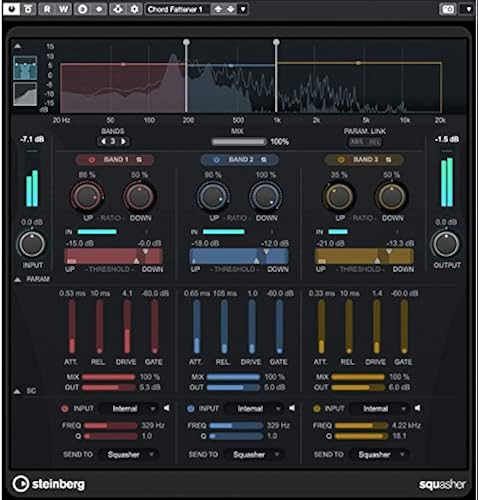Click Band 2 OUT slider at 5.0 dB
The width and height of the screenshot is (478, 500).
(233, 388)
